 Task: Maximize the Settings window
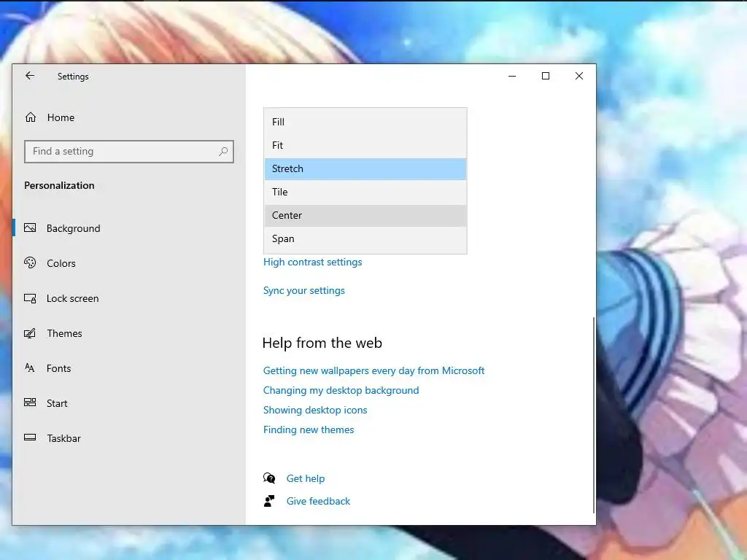tap(546, 76)
